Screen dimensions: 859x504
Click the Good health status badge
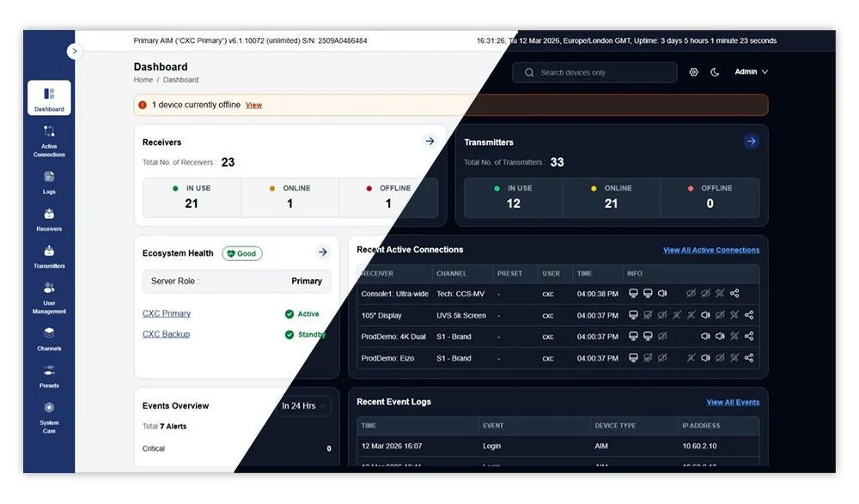tap(242, 253)
